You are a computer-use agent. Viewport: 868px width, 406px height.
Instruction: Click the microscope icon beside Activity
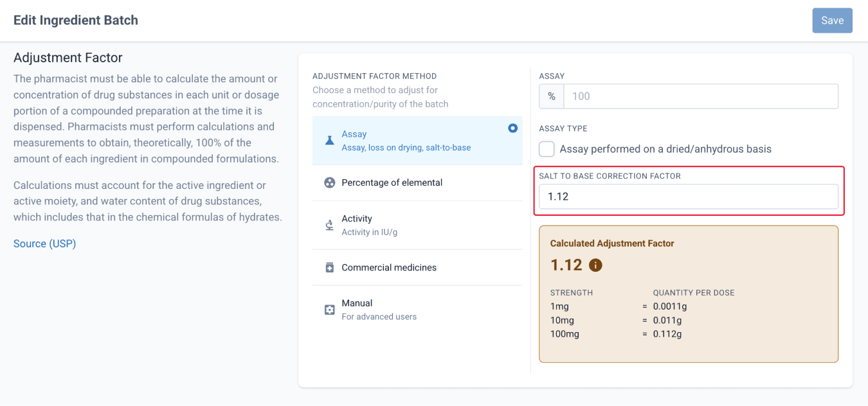pyautogui.click(x=329, y=225)
